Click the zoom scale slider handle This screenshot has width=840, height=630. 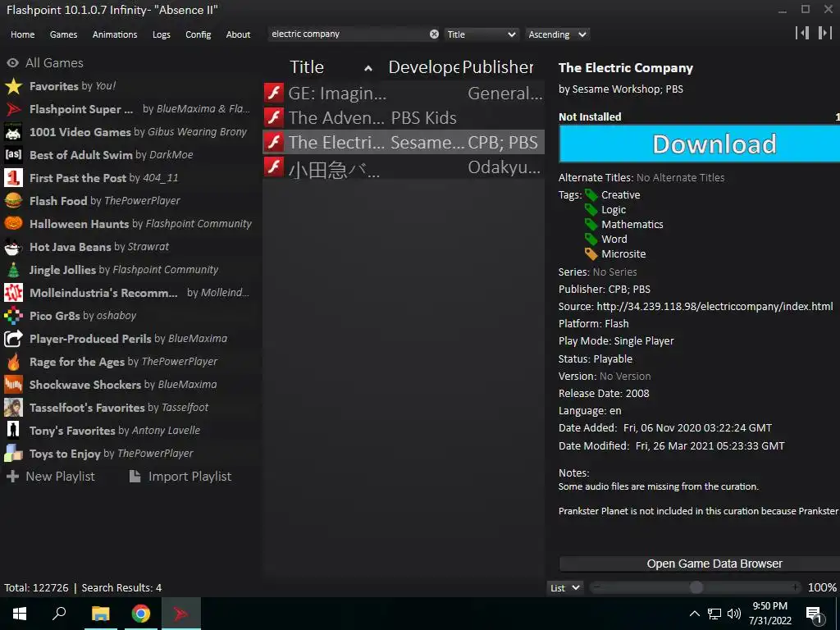(696, 587)
